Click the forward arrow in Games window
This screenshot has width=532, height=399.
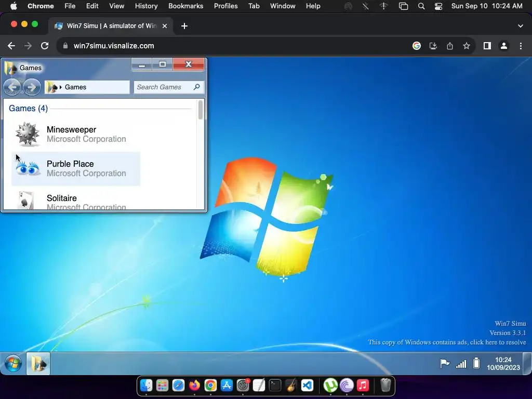pyautogui.click(x=32, y=87)
